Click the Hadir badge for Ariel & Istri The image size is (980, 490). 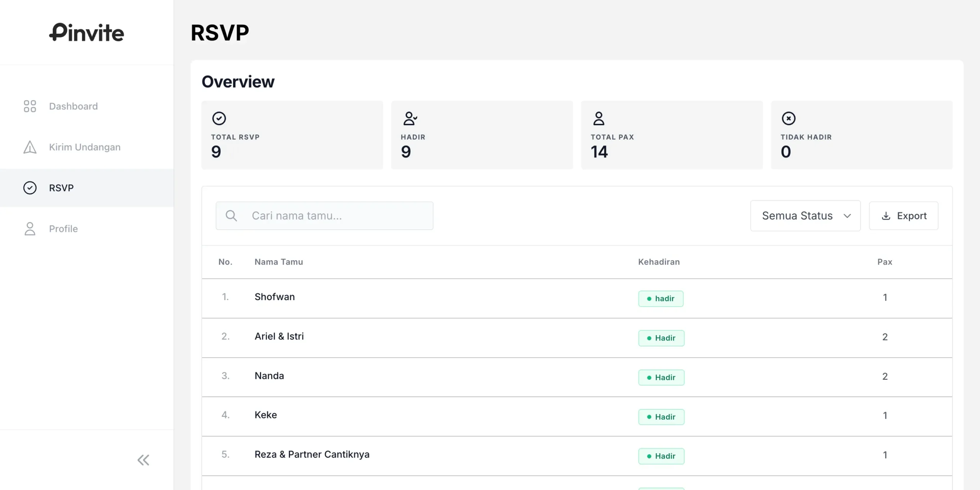[x=661, y=338]
